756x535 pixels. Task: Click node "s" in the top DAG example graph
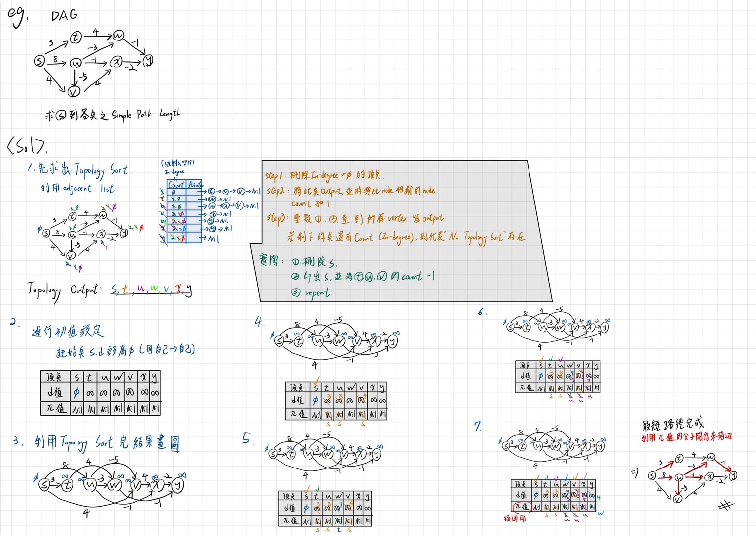[39, 61]
